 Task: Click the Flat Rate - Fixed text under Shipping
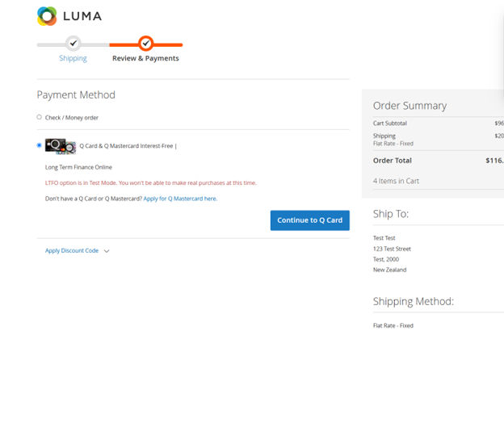pos(393,143)
